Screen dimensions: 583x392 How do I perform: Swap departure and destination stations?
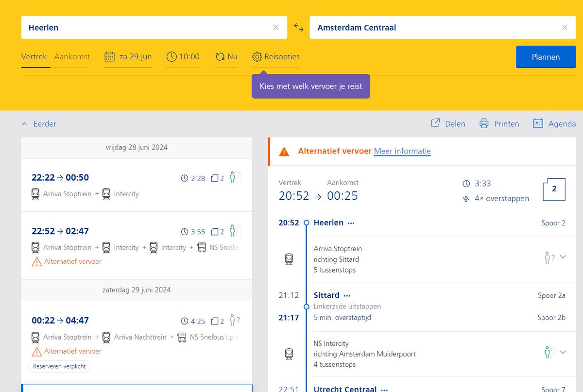click(299, 28)
